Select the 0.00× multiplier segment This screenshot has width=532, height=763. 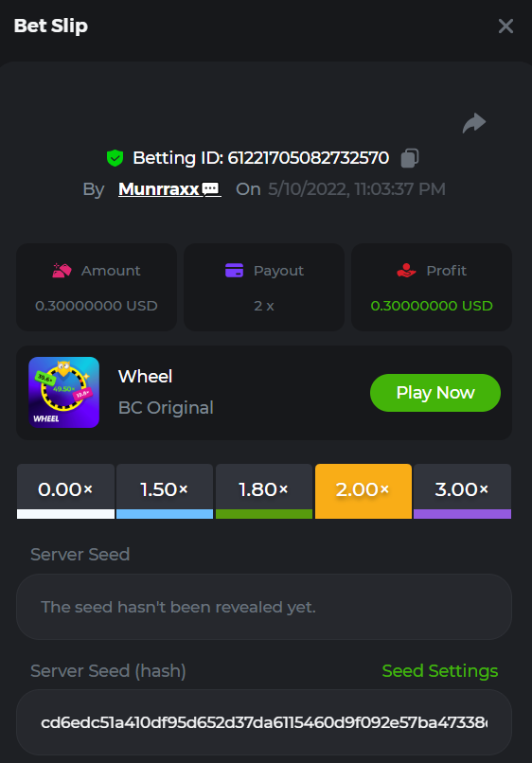tap(65, 491)
